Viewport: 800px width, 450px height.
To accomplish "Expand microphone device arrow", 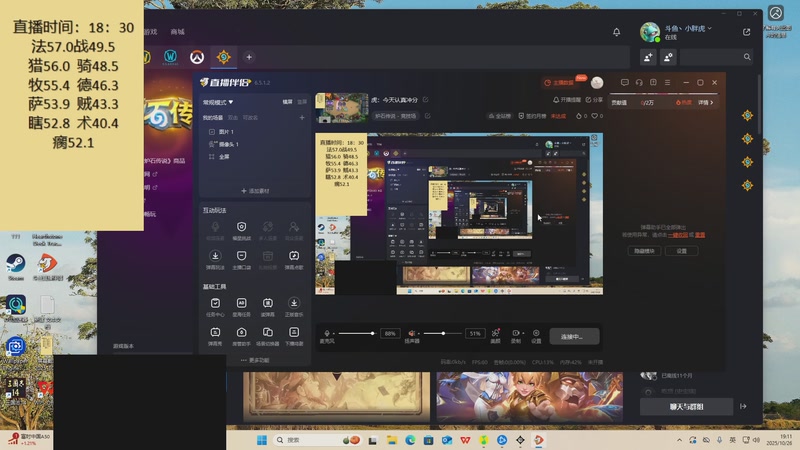I will pyautogui.click(x=334, y=334).
